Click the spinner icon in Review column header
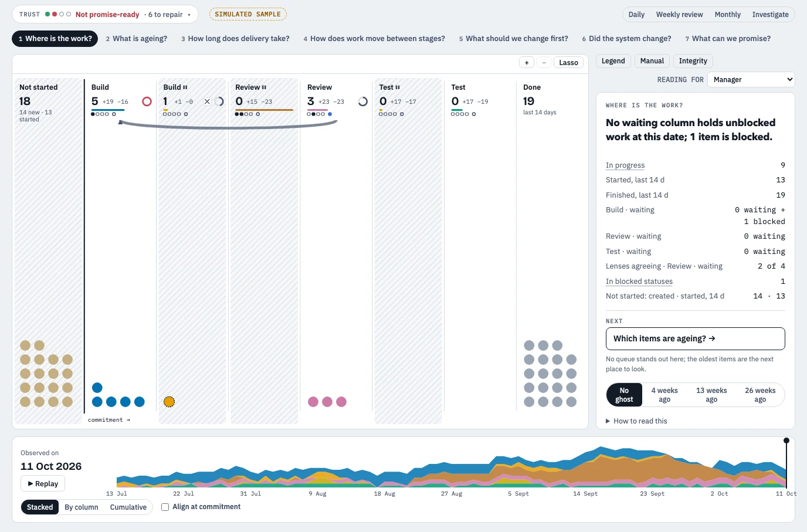Screen dimensions: 807x532 point(363,101)
